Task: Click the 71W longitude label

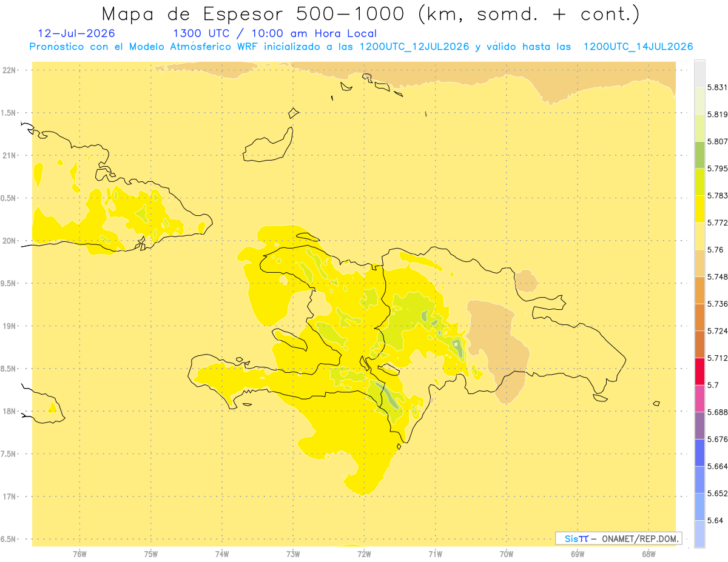Action: tap(435, 554)
